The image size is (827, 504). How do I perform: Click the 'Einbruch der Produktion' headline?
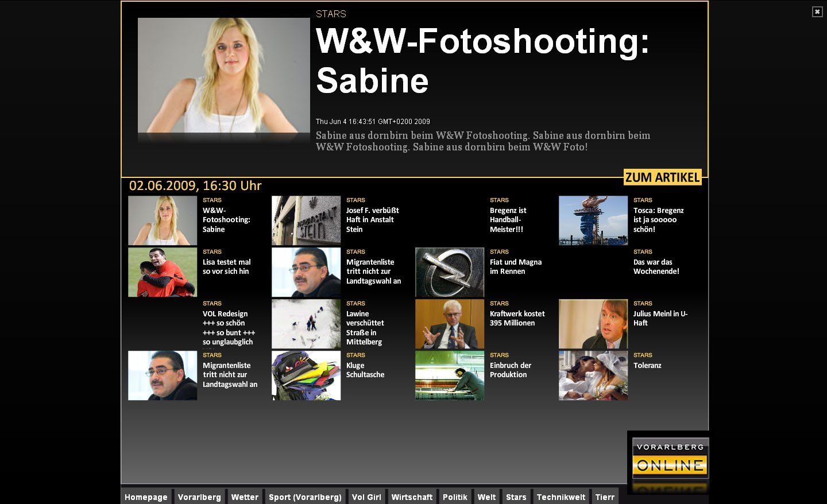pos(510,370)
